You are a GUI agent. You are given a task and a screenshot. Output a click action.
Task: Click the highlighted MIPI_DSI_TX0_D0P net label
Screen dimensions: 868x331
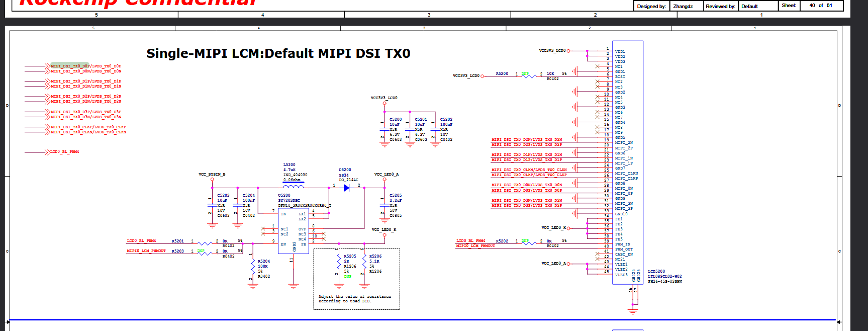(70, 66)
